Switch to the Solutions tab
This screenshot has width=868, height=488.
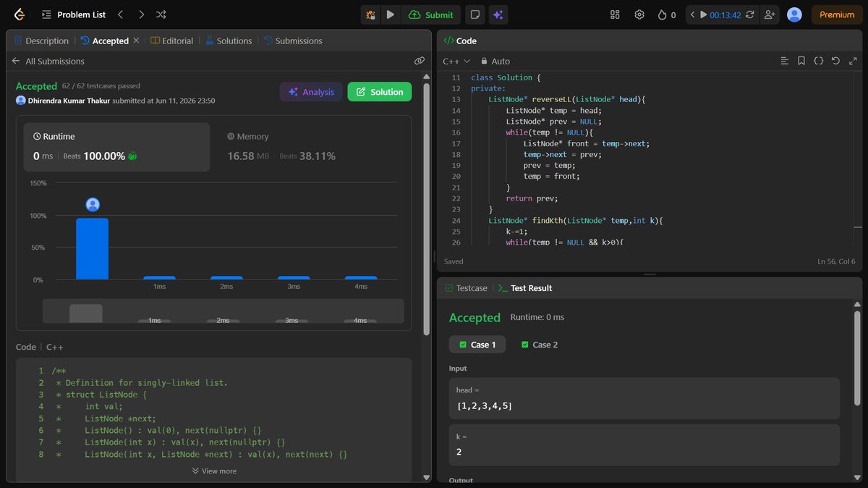click(229, 41)
